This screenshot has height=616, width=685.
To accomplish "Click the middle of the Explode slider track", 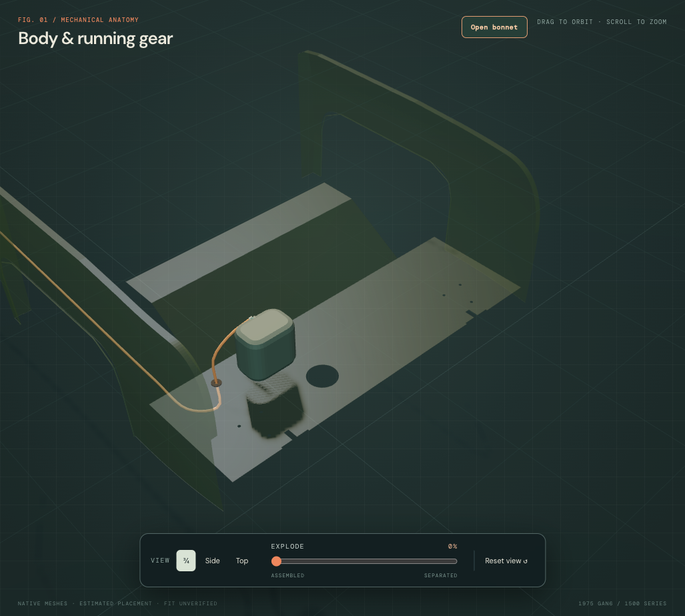I will [364, 561].
